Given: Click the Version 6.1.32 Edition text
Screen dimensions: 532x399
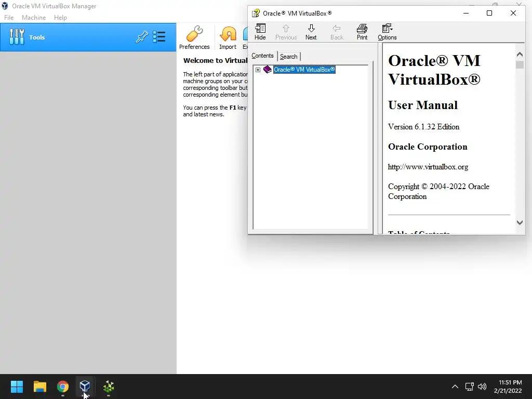Looking at the screenshot, I should click(424, 127).
